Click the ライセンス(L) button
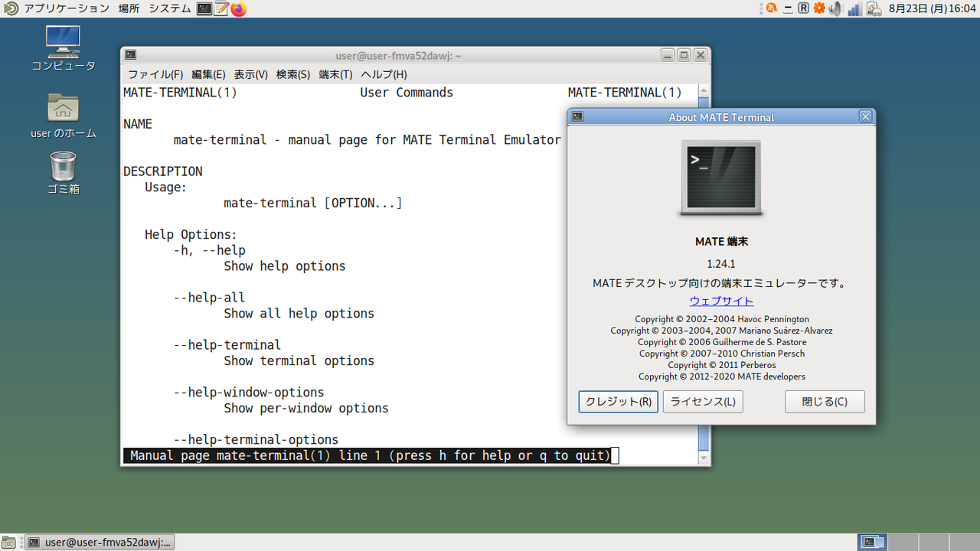 [x=703, y=402]
